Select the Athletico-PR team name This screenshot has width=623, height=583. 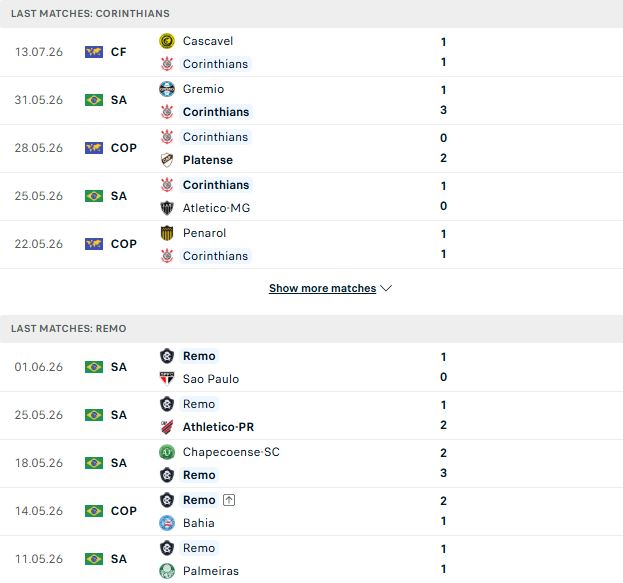click(218, 427)
